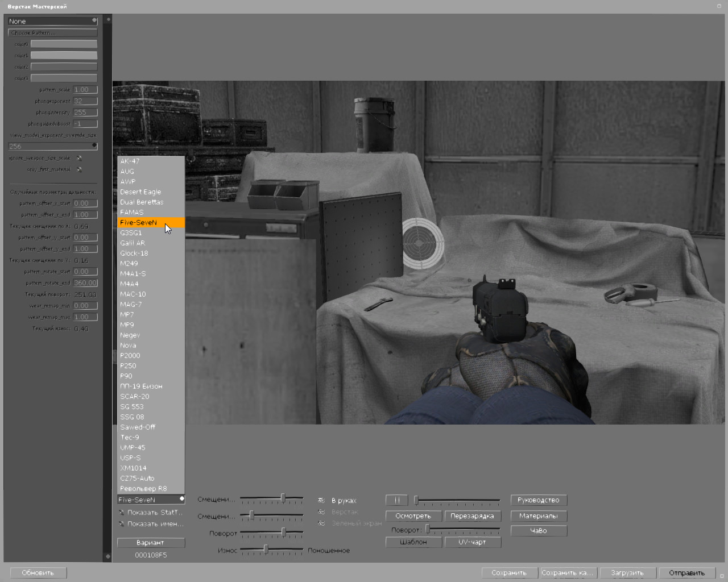The height and width of the screenshot is (582, 728).
Task: Select the В руках radio option
Action: [x=321, y=500]
